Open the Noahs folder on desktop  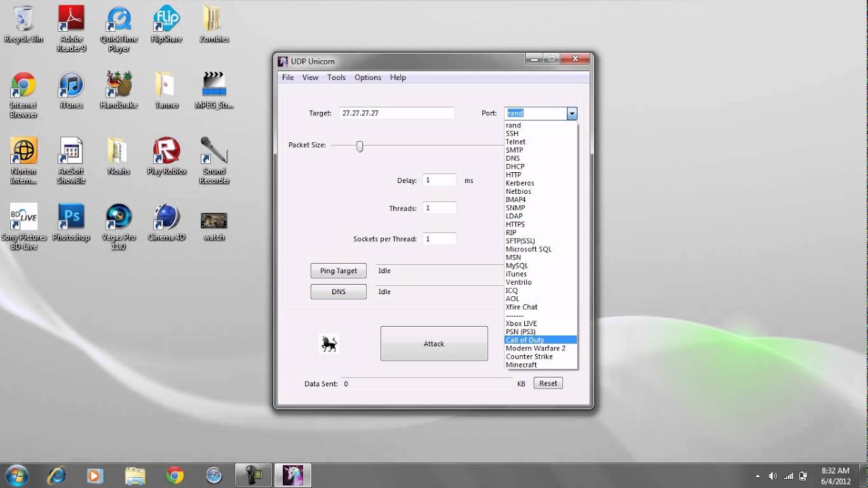119,157
